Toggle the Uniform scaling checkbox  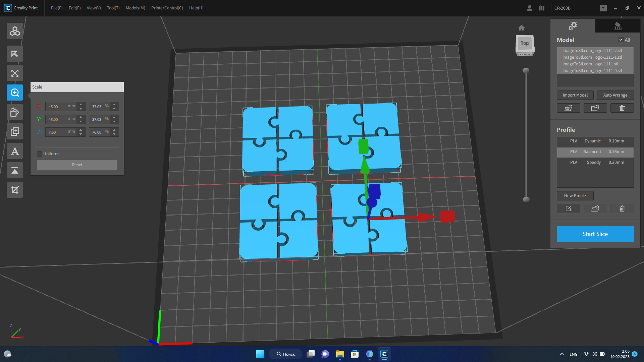[x=39, y=154]
